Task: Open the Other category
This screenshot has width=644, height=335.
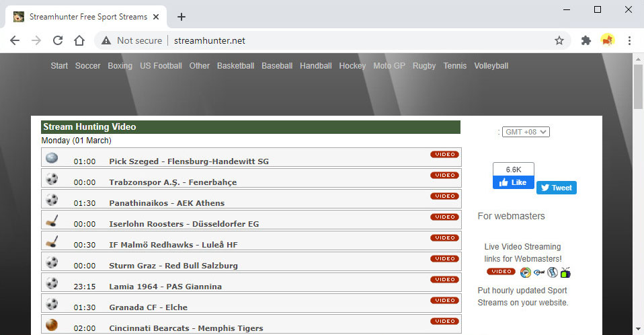Action: pos(199,66)
